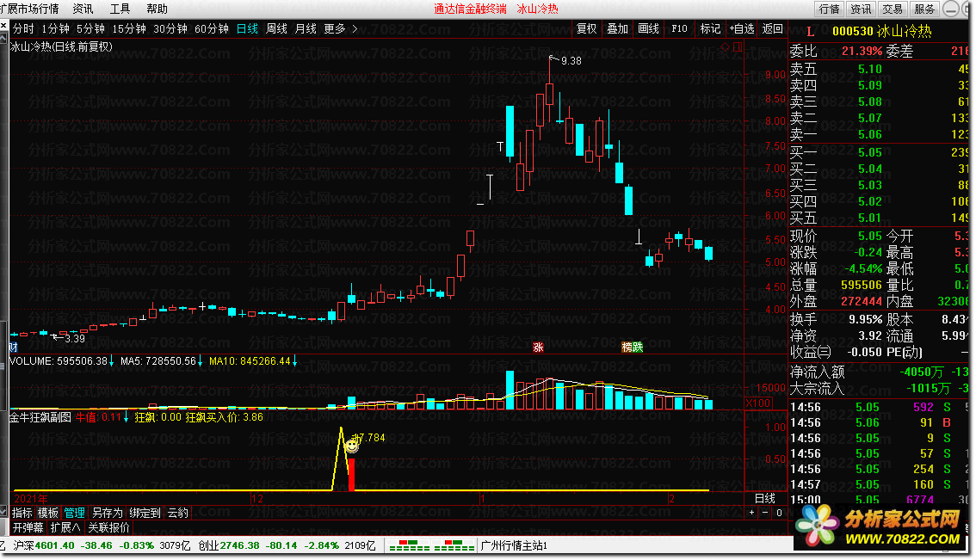
Task: Click the 叠加 overlay button
Action: coord(617,28)
